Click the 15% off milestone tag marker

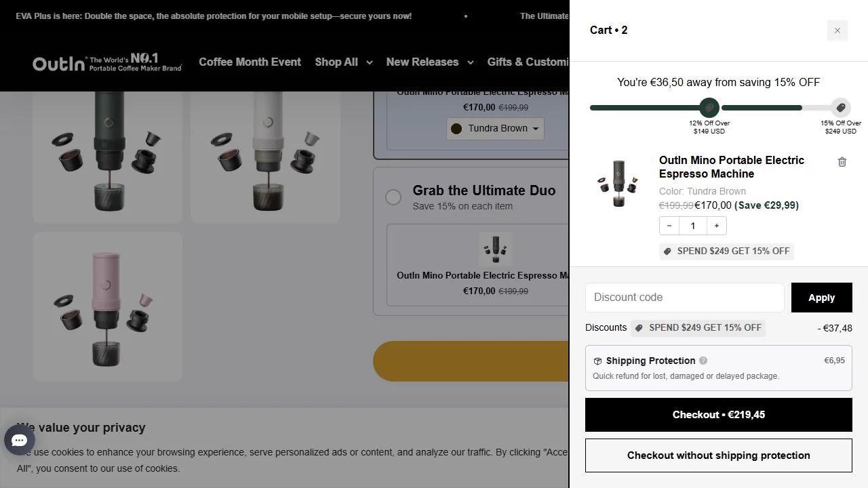click(x=841, y=108)
